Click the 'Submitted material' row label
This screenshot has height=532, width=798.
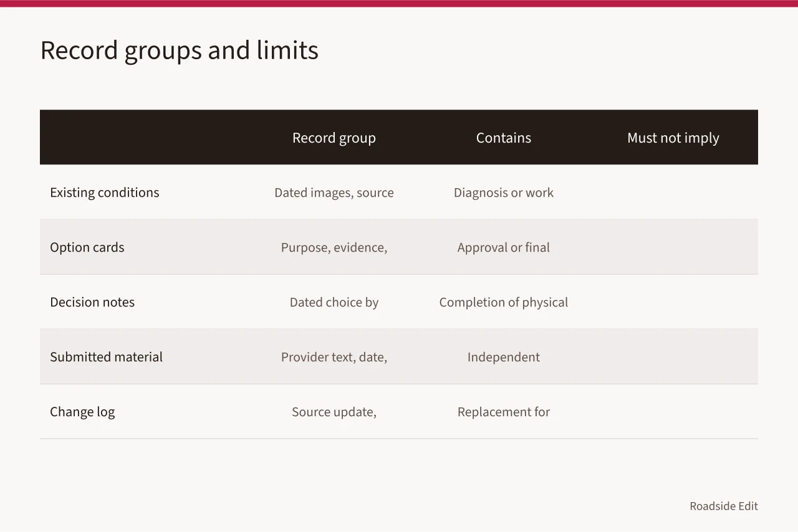click(106, 357)
